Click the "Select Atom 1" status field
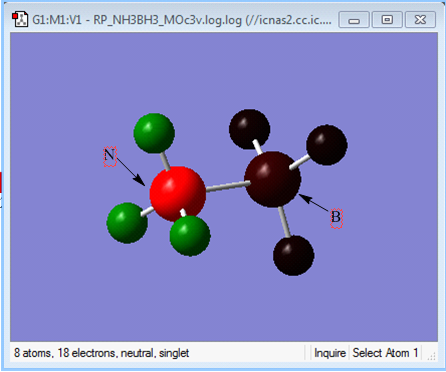The height and width of the screenshot is (372, 446). [x=385, y=353]
